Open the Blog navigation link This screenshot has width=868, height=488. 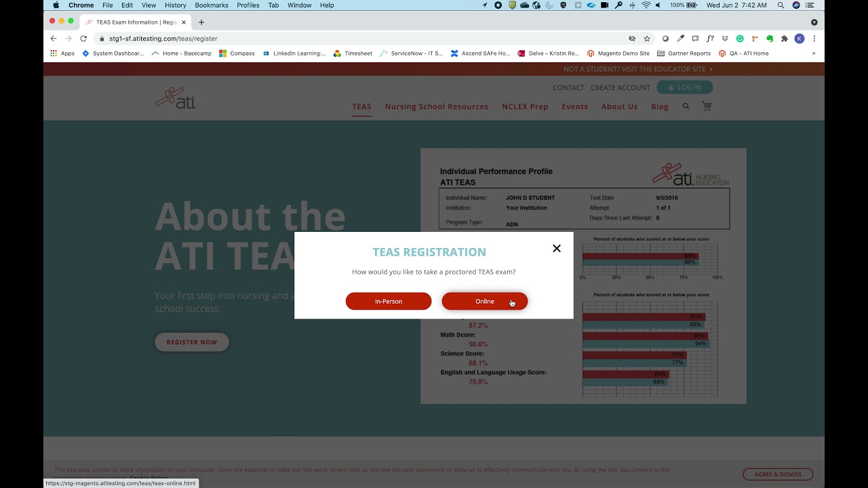[660, 106]
